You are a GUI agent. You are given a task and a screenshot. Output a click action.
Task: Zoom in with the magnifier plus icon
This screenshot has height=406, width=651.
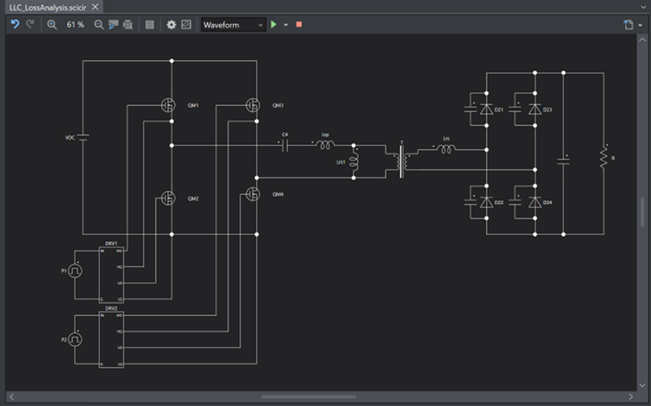[x=52, y=24]
